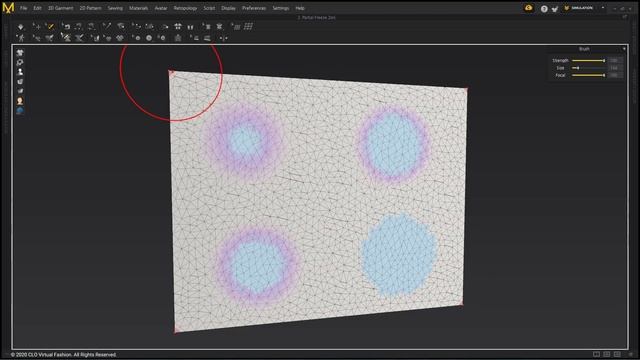
Task: Open the 2D Pattern menu
Action: [x=90, y=8]
